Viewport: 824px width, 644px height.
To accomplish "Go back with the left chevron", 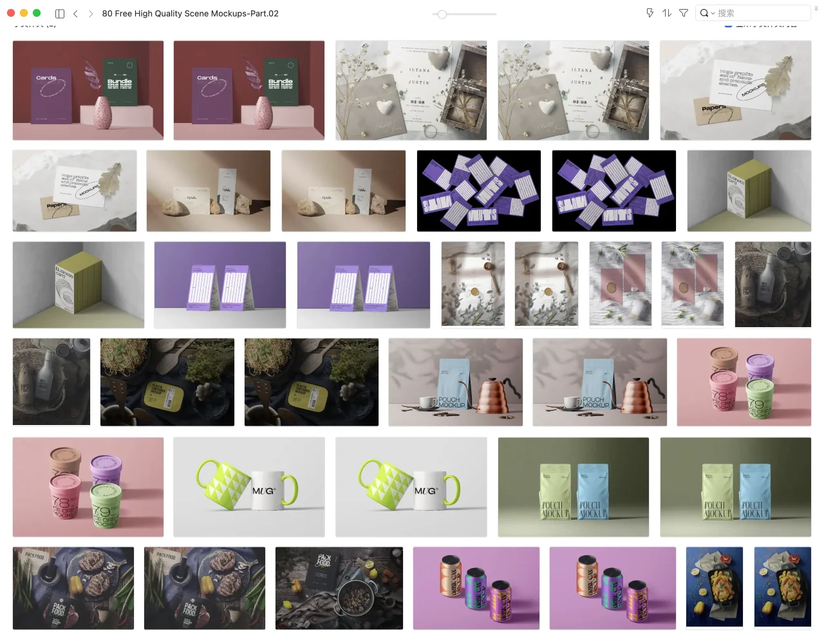I will (x=75, y=14).
